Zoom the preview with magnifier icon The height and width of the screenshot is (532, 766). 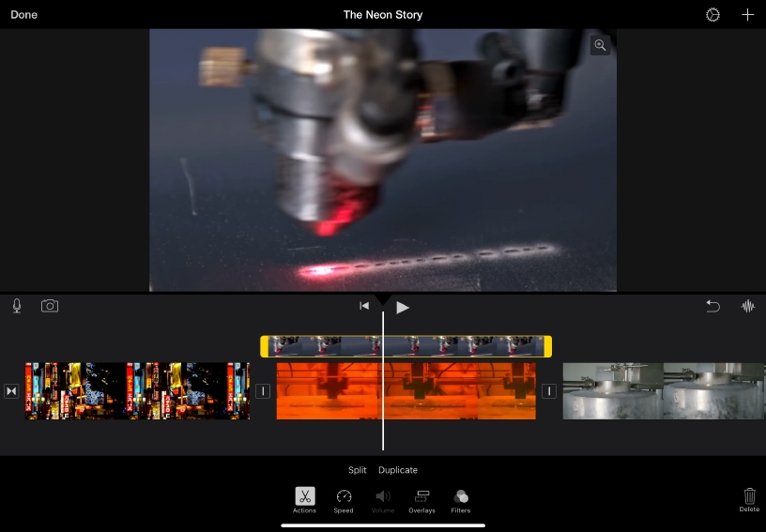click(600, 45)
